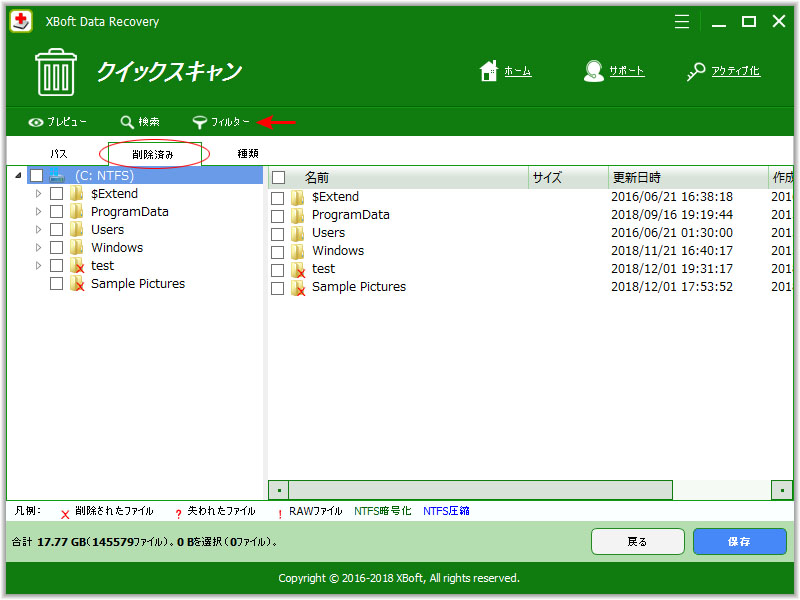Click the ProgramData folder icon in the tree
Viewport: 800px width, 600px height.
click(77, 212)
